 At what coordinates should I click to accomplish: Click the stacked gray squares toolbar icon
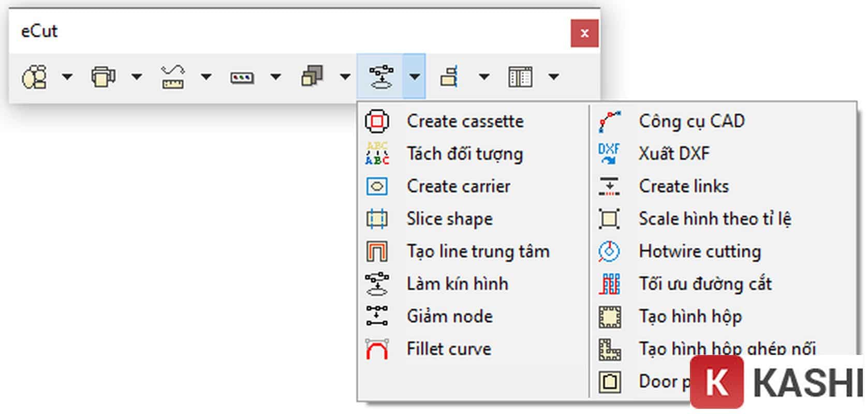pos(312,76)
